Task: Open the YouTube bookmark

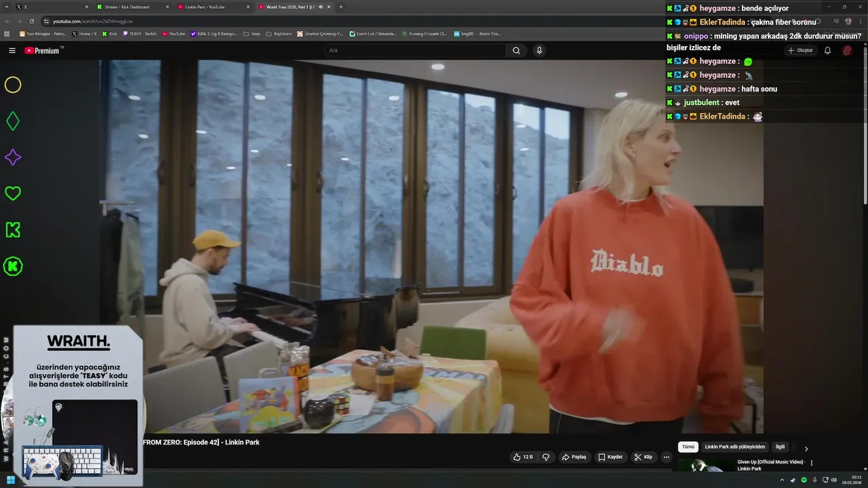Action: 174,33
